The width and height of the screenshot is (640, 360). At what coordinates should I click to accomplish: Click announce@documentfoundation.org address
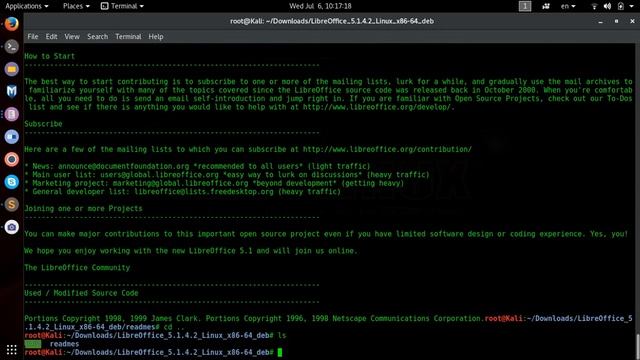pos(123,167)
